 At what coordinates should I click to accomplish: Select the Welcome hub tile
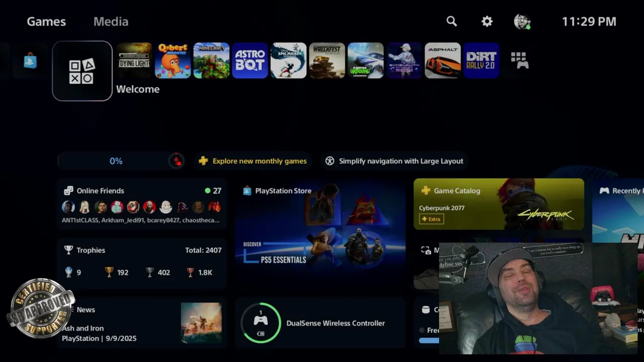click(x=82, y=71)
